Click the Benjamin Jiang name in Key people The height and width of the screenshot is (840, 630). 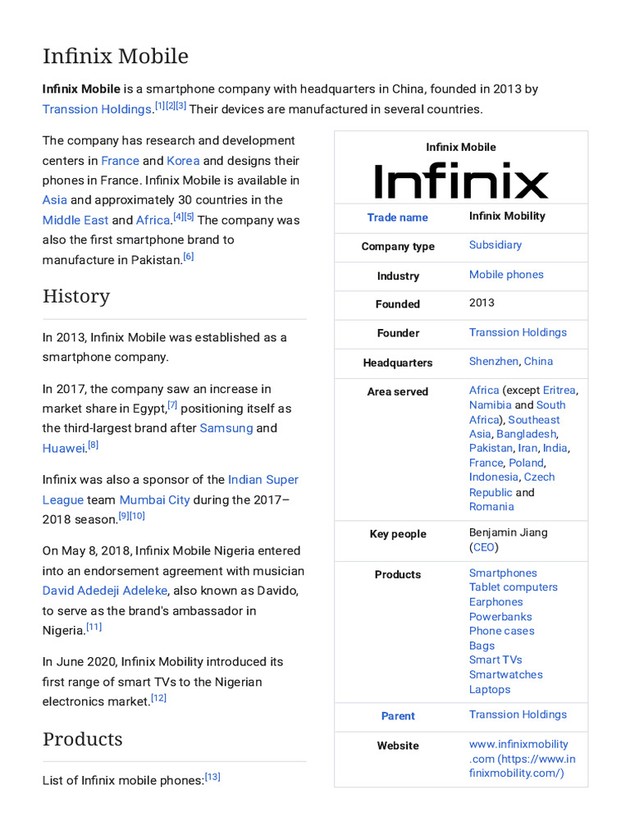(509, 532)
